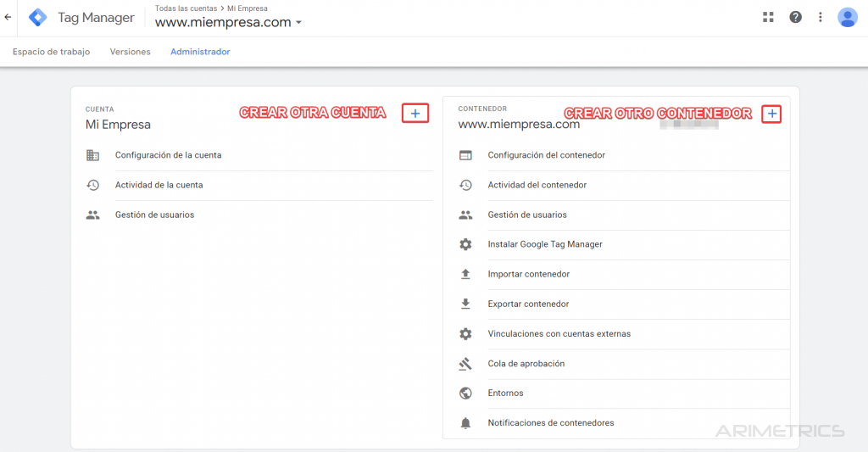Click the globe icon for Entornos
Screen dimensions: 868x452
tap(465, 393)
